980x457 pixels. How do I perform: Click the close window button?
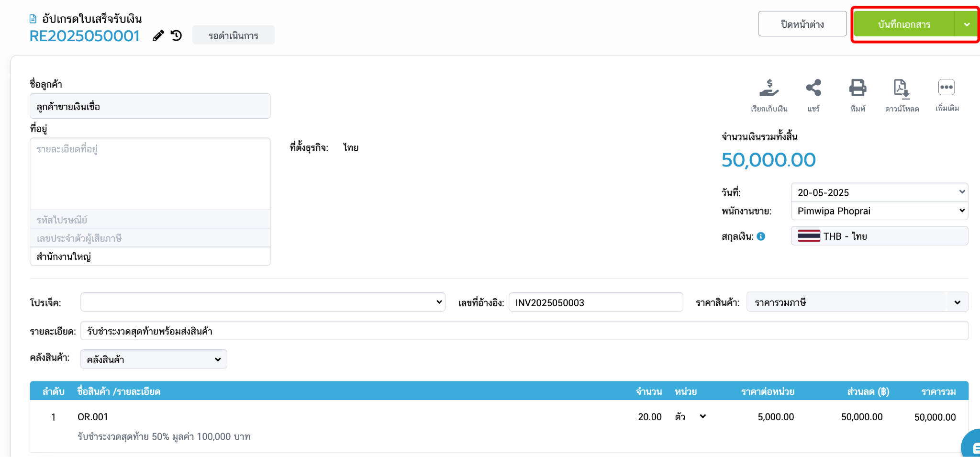click(802, 24)
